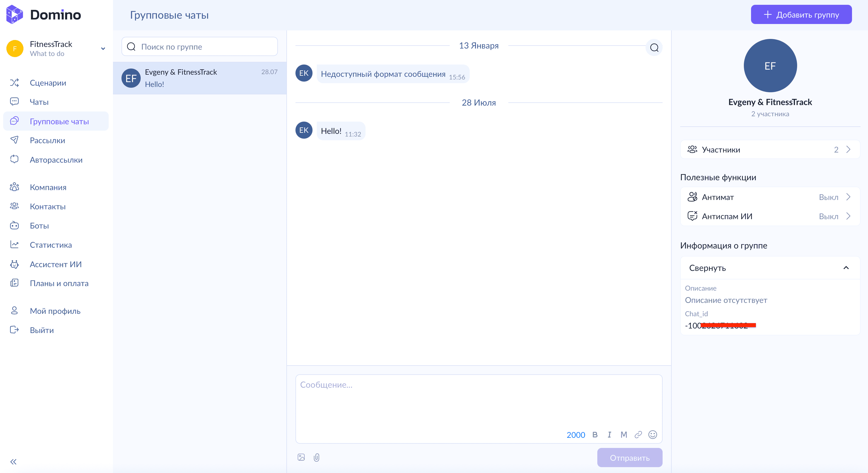Select the Evgeny & FitnessTrack chat row
The width and height of the screenshot is (868, 473).
coord(200,78)
